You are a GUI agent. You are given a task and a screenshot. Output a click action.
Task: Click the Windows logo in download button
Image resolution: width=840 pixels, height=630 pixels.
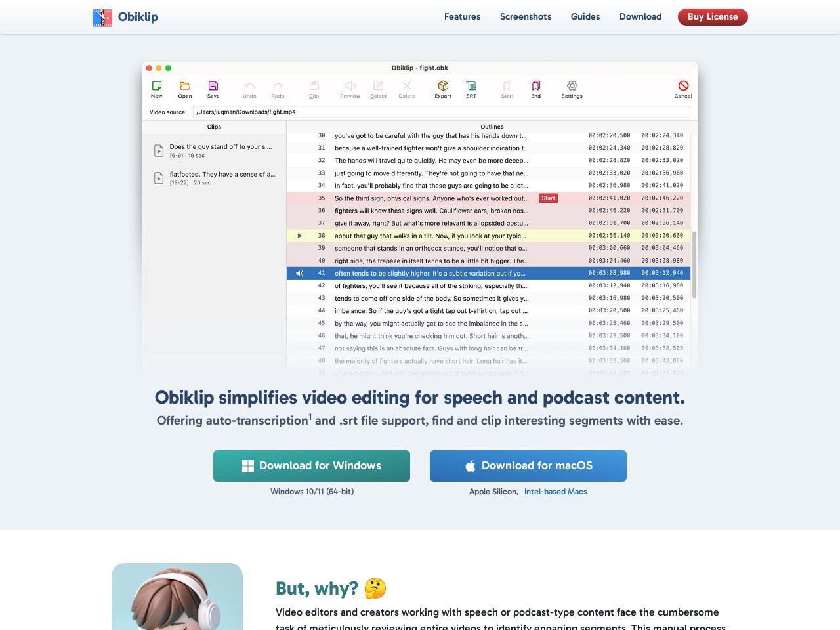tap(248, 466)
